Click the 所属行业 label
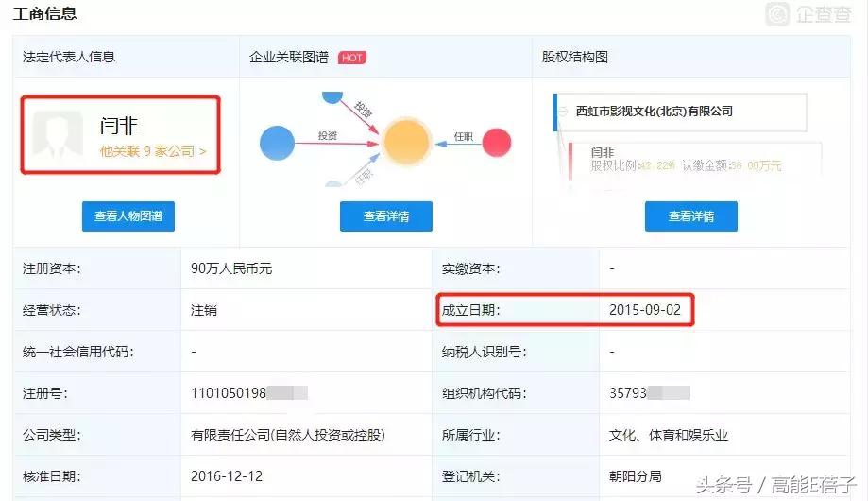The height and width of the screenshot is (501, 868). pyautogui.click(x=471, y=435)
